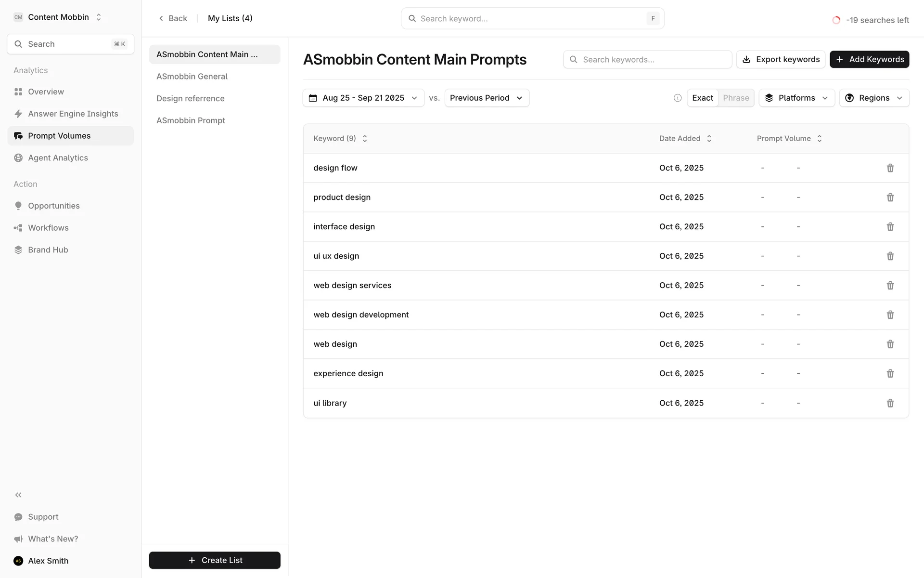Open Answer Engine Insights page
The width and height of the screenshot is (924, 578).
point(73,114)
